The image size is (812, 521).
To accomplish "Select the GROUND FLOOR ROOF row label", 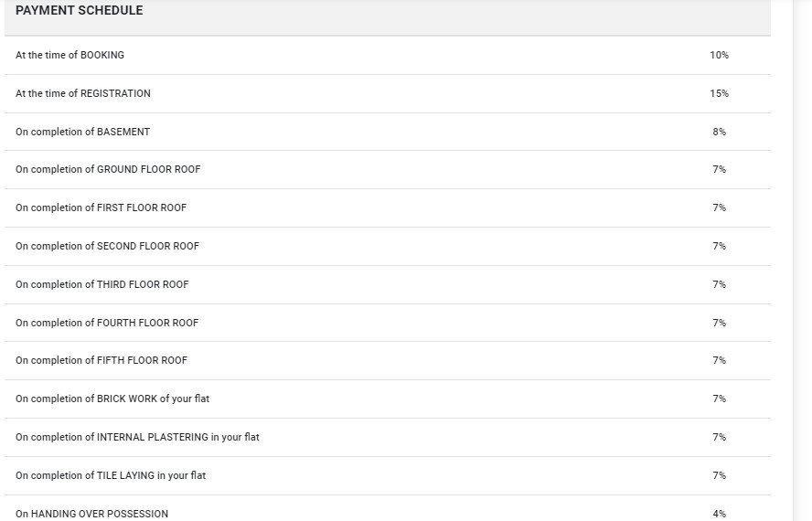I will pyautogui.click(x=108, y=169).
